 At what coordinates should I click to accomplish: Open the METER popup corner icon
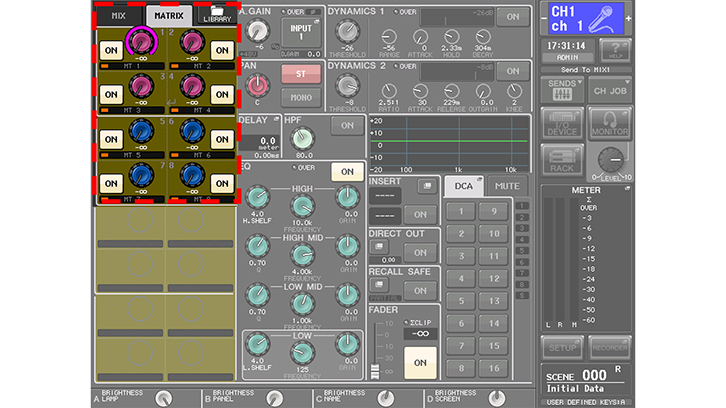(x=627, y=188)
